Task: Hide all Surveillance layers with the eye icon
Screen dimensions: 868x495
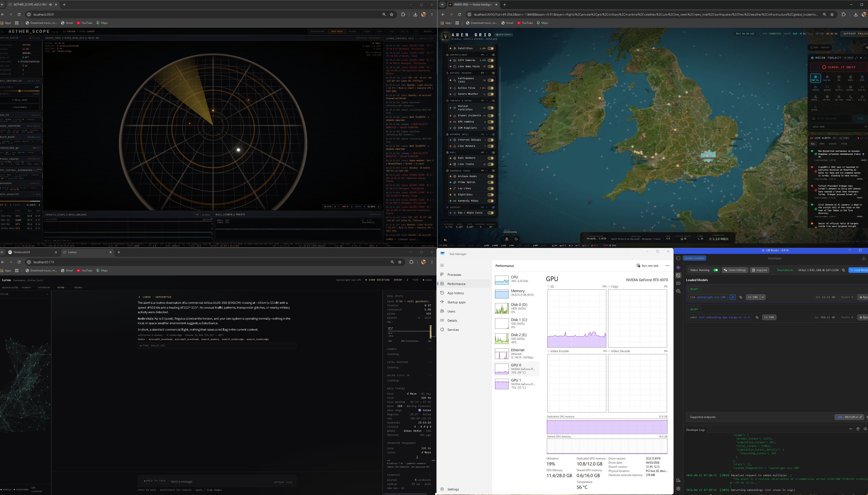Action: tap(493, 55)
